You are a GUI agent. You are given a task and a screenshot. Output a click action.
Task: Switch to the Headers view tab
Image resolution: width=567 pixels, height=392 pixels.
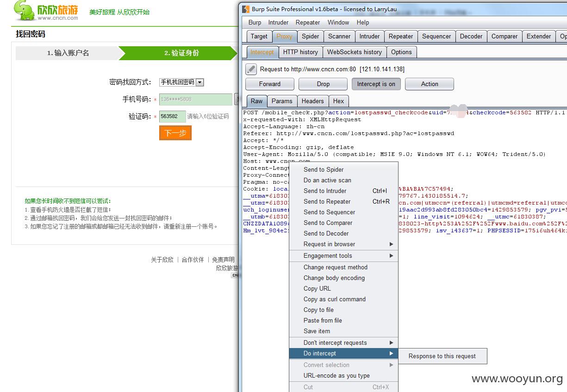point(312,101)
